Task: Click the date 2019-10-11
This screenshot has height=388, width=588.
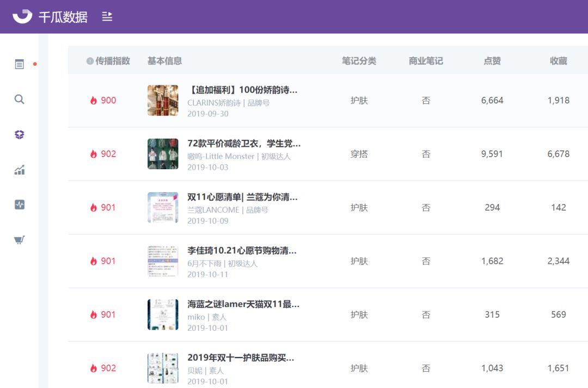Action: (x=208, y=275)
